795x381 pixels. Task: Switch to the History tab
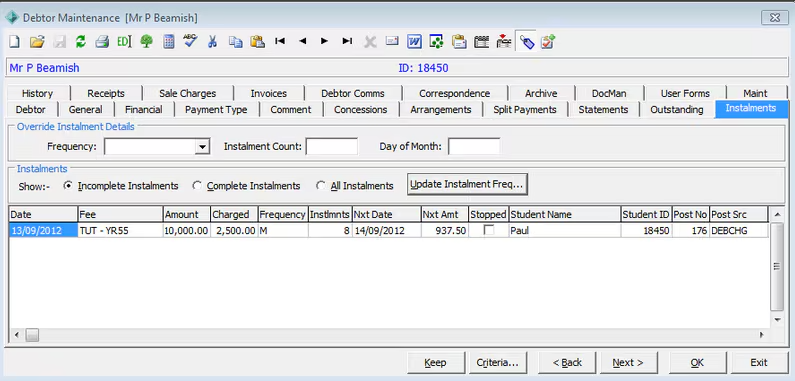[38, 93]
